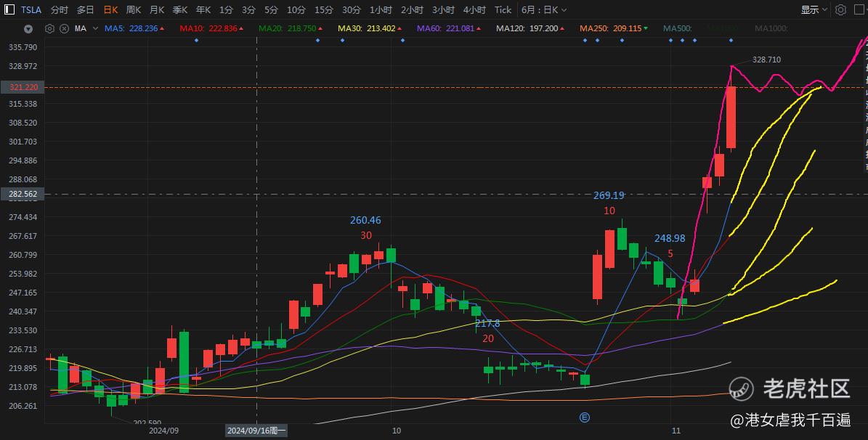The image size is (868, 440).
Task: Click the 282.562 crosshair price label
Action: click(23, 195)
